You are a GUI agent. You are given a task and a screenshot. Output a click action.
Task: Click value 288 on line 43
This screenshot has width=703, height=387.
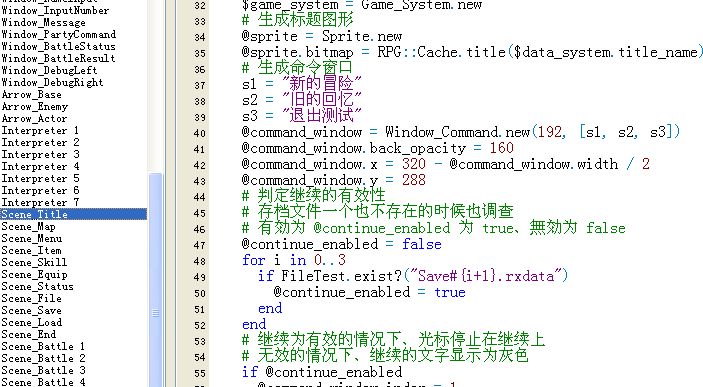(x=413, y=180)
